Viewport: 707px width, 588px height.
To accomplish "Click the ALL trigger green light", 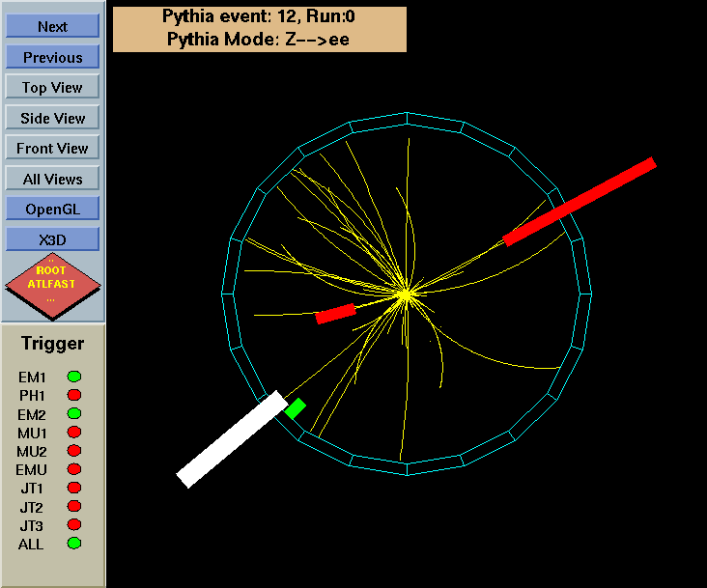I will click(73, 544).
